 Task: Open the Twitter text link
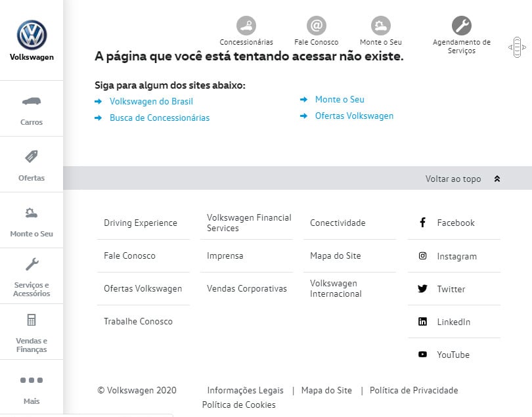point(451,289)
